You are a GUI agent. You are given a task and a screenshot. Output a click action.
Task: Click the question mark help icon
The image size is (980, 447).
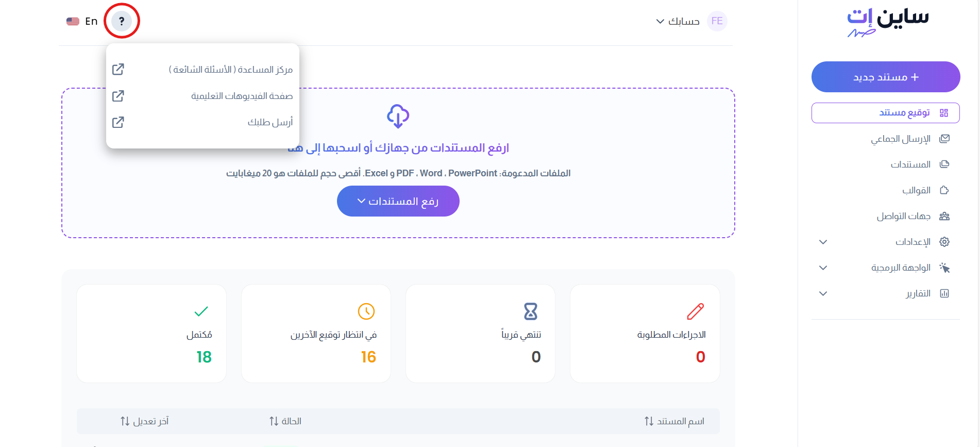point(122,21)
